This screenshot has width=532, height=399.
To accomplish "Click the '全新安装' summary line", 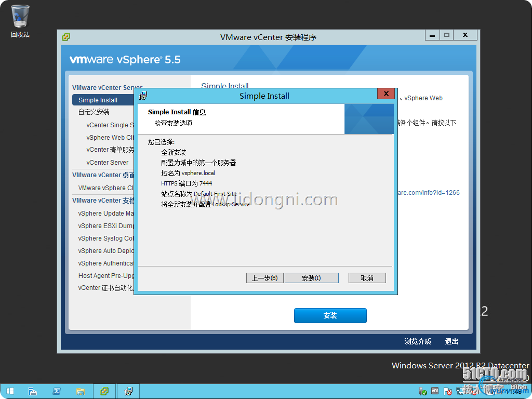I will (x=174, y=152).
